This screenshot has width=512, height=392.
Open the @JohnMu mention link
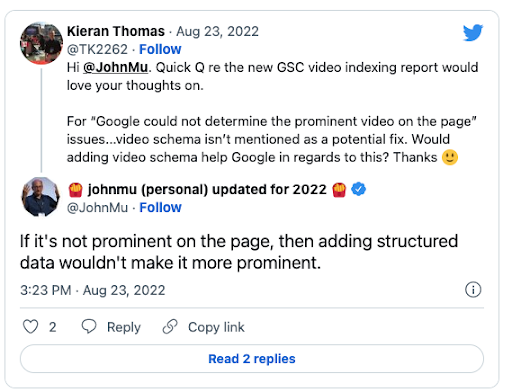coord(115,67)
